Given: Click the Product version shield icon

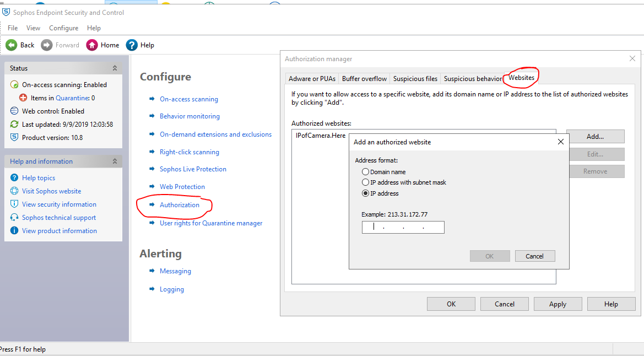Looking at the screenshot, I should [14, 137].
